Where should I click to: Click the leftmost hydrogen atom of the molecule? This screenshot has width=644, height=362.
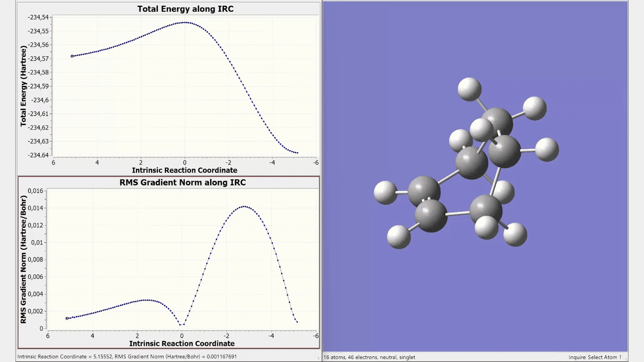point(386,193)
